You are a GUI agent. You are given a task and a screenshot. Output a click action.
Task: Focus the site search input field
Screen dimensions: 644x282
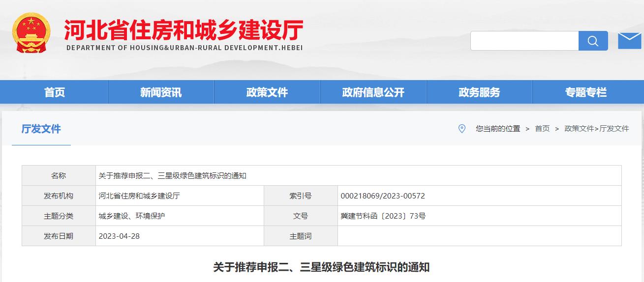524,41
